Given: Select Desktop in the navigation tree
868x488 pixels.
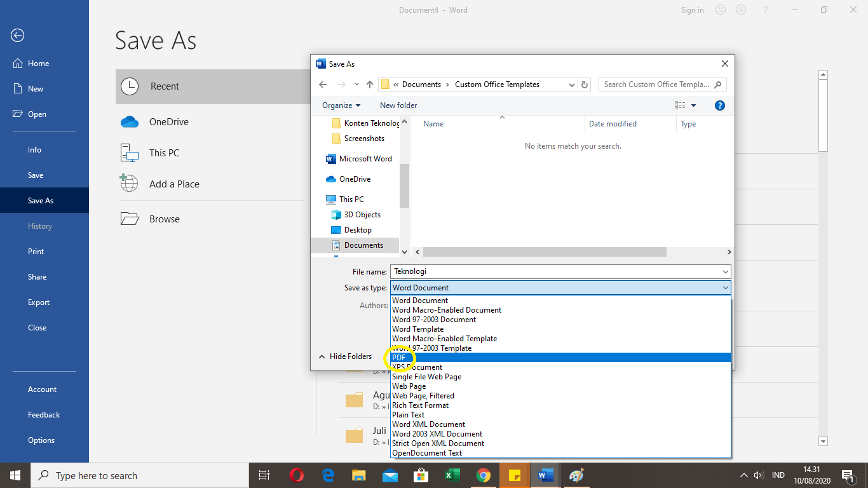Looking at the screenshot, I should (x=358, y=230).
